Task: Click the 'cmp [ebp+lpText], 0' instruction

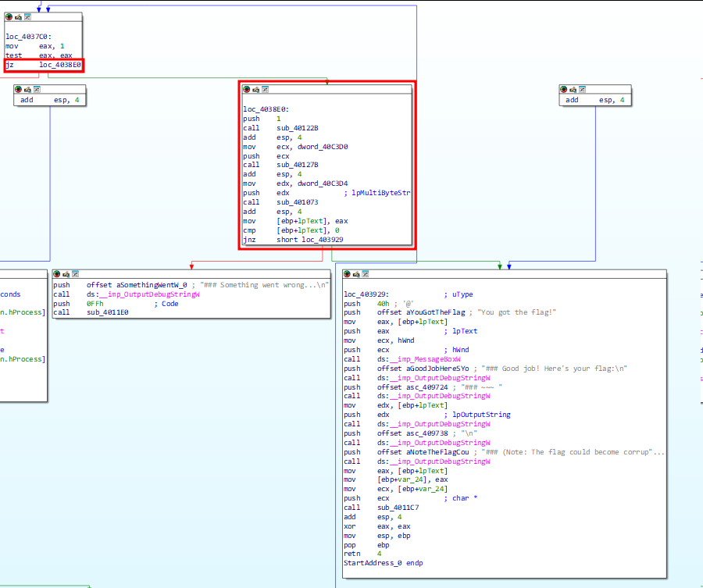Action: [x=291, y=230]
